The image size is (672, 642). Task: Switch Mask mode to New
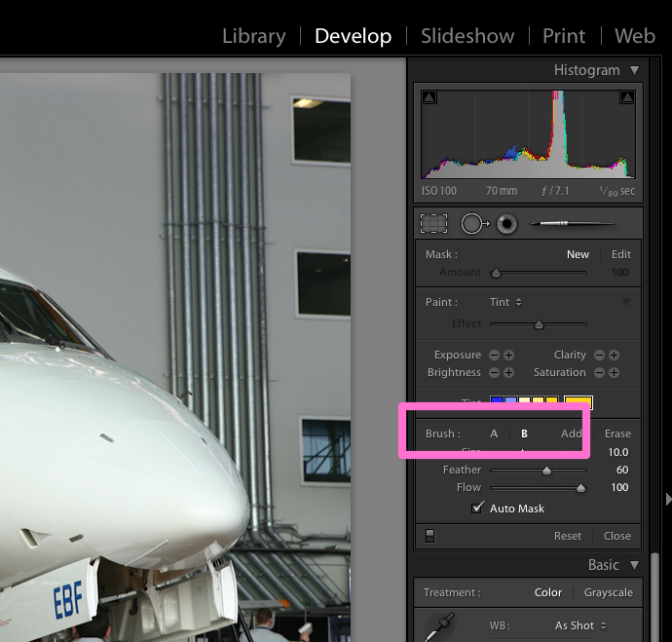pos(578,254)
